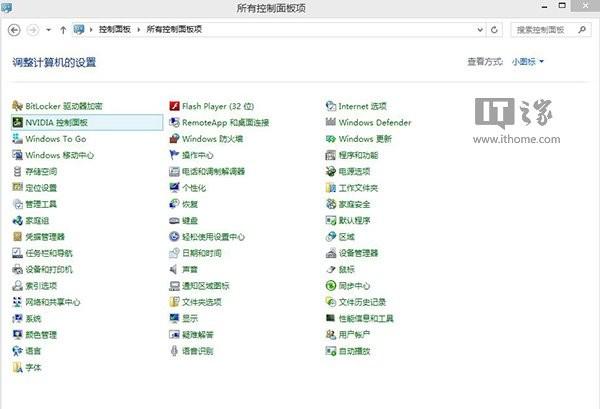Open the 语言 link
This screenshot has height=409, width=600.
coord(33,351)
